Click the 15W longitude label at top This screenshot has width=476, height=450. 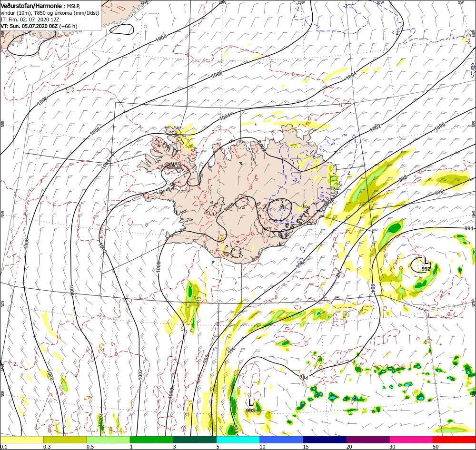pyautogui.click(x=301, y=2)
